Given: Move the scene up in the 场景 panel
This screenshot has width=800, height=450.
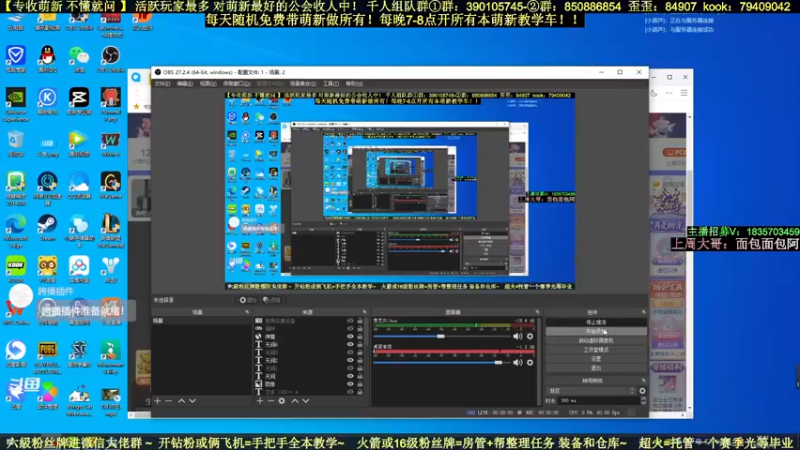Looking at the screenshot, I should click(182, 401).
